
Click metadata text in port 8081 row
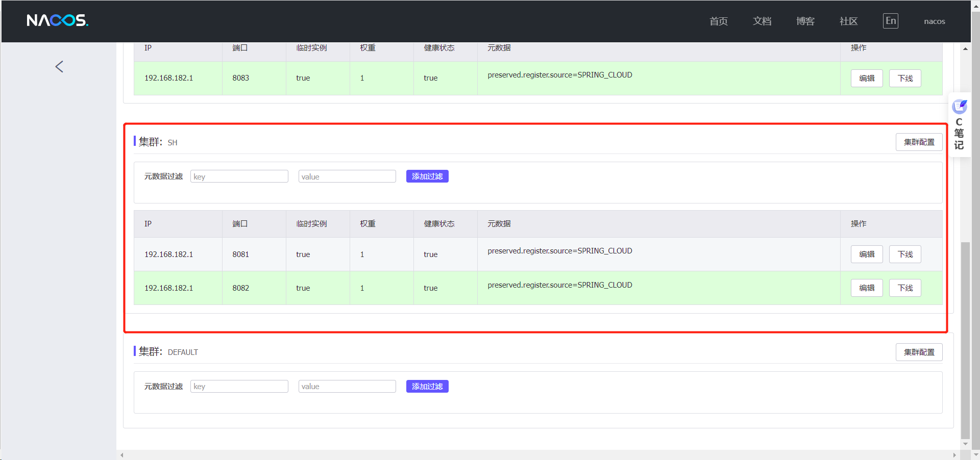point(560,251)
